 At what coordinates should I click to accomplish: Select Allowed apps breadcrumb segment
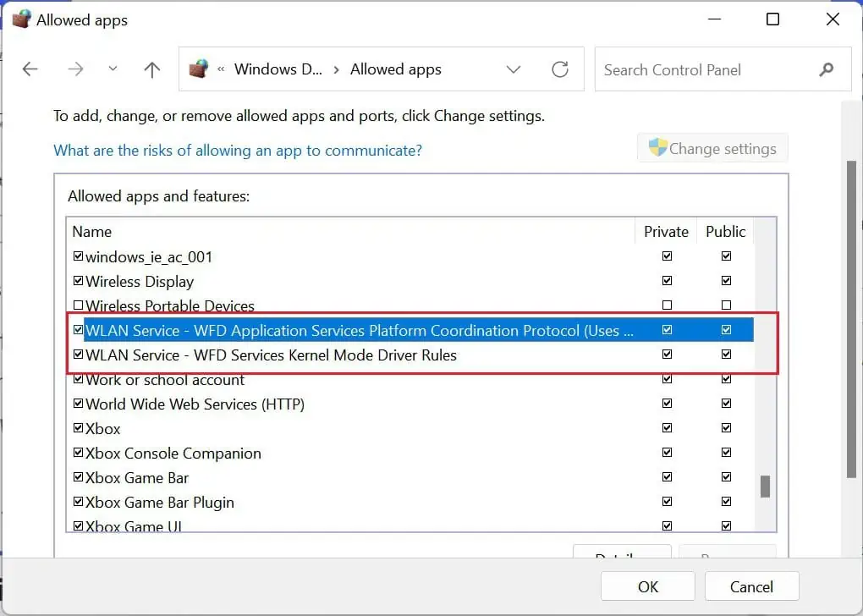tap(396, 69)
